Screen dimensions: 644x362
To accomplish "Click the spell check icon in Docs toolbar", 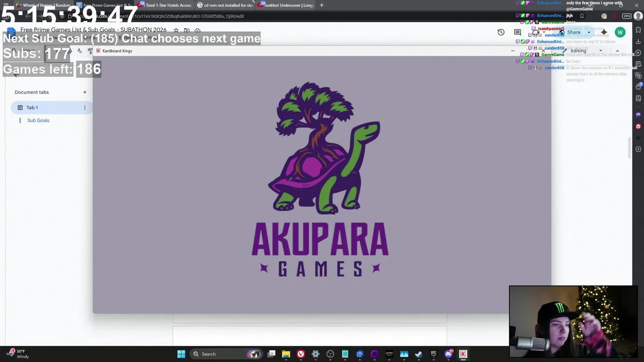I will point(79,51).
